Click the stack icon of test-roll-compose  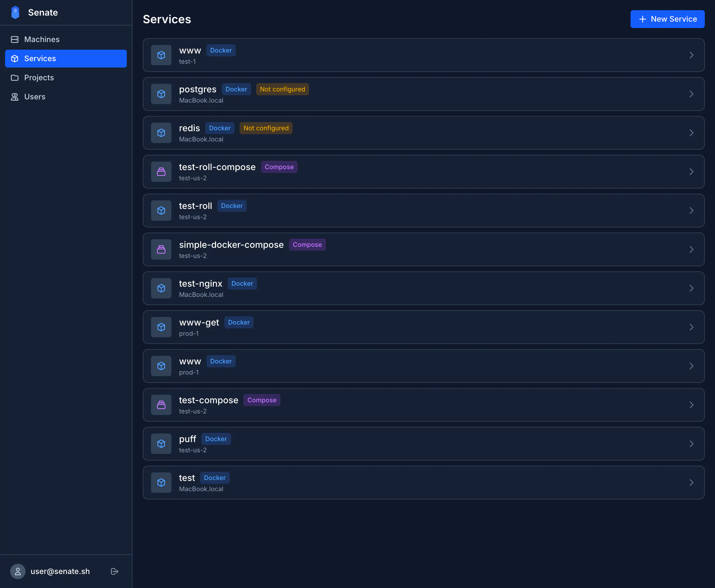[x=161, y=172]
